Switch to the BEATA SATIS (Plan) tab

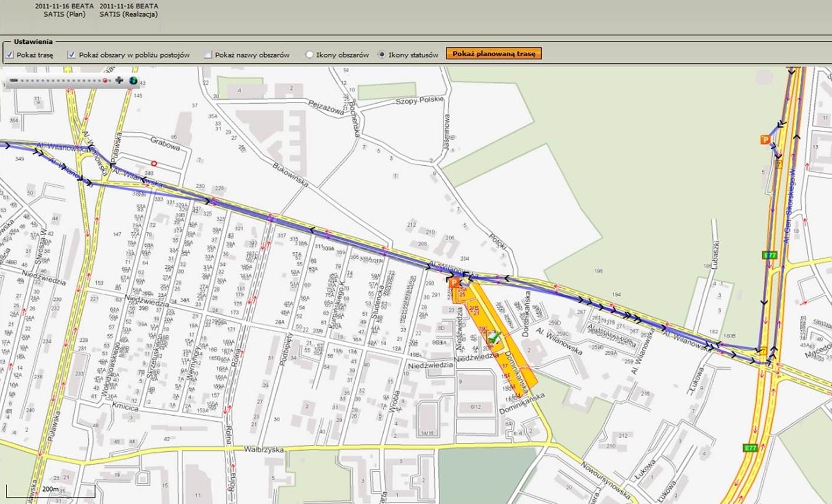(64, 10)
